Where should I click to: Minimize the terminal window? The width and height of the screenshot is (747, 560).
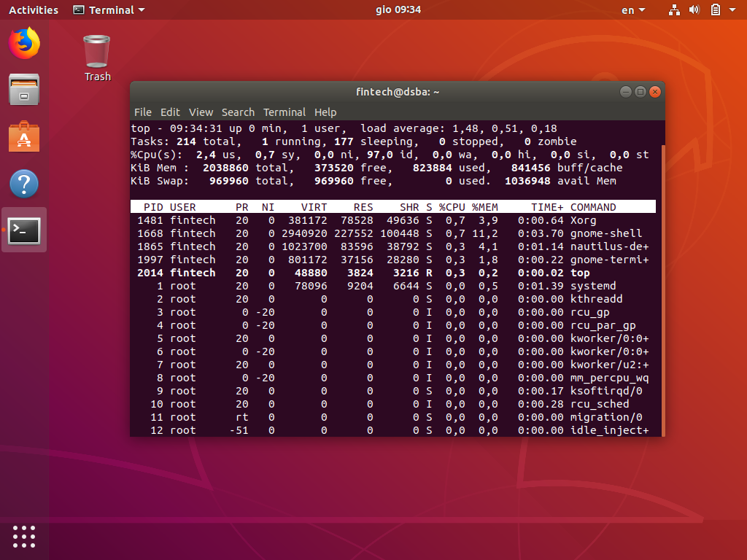625,92
